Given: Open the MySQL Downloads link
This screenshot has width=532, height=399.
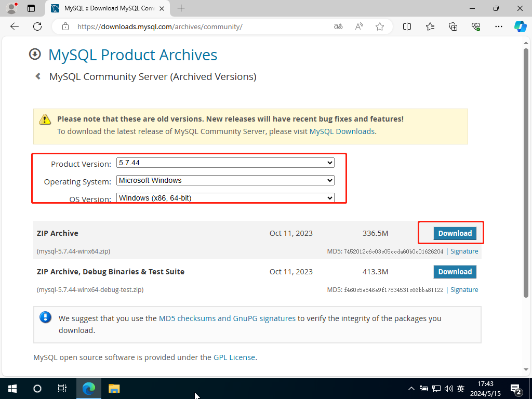Looking at the screenshot, I should (342, 131).
